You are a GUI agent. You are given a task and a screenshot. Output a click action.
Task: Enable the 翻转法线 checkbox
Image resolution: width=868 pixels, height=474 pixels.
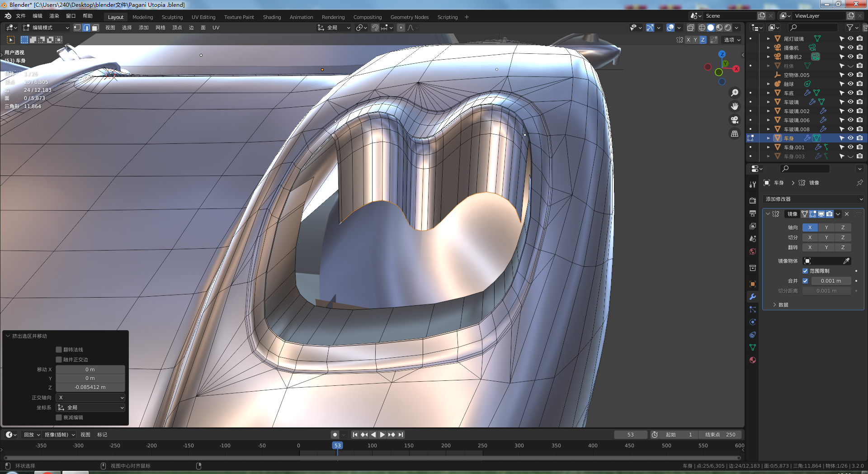[x=59, y=350]
